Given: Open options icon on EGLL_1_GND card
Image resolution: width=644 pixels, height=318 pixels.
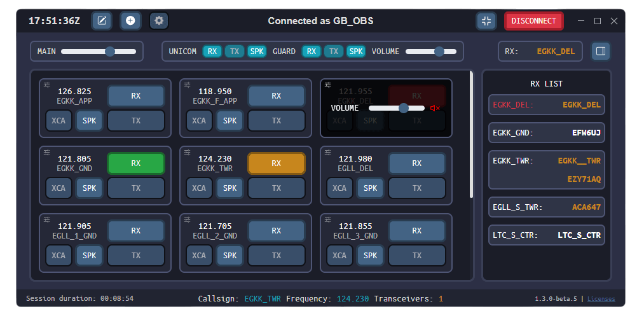Looking at the screenshot, I should tap(47, 219).
